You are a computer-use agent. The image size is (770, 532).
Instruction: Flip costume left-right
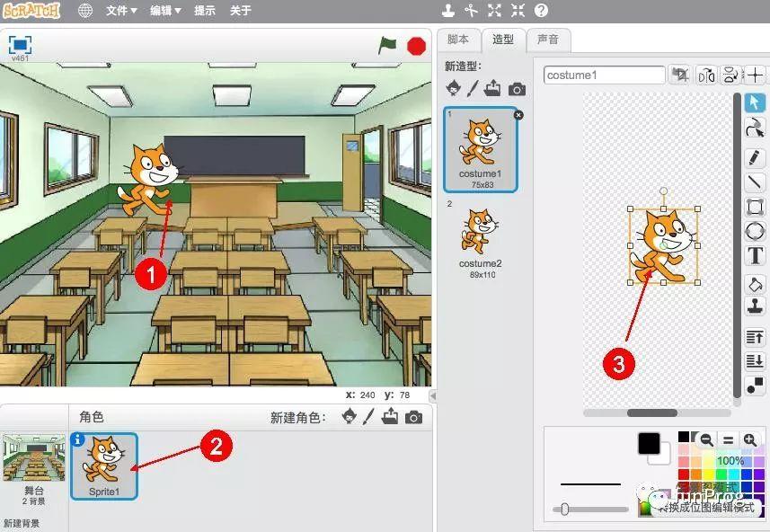coord(706,75)
